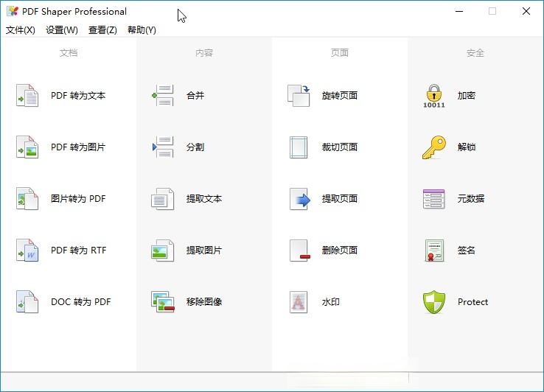Click the DOC 转为 PDF icon
Screen dimensions: 544x392
point(27,302)
